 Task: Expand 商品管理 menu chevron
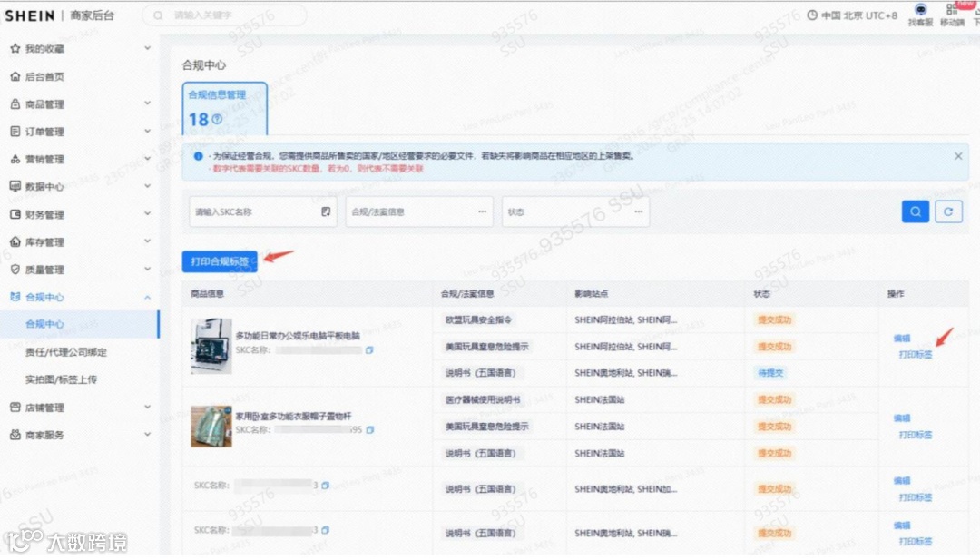pyautogui.click(x=148, y=103)
